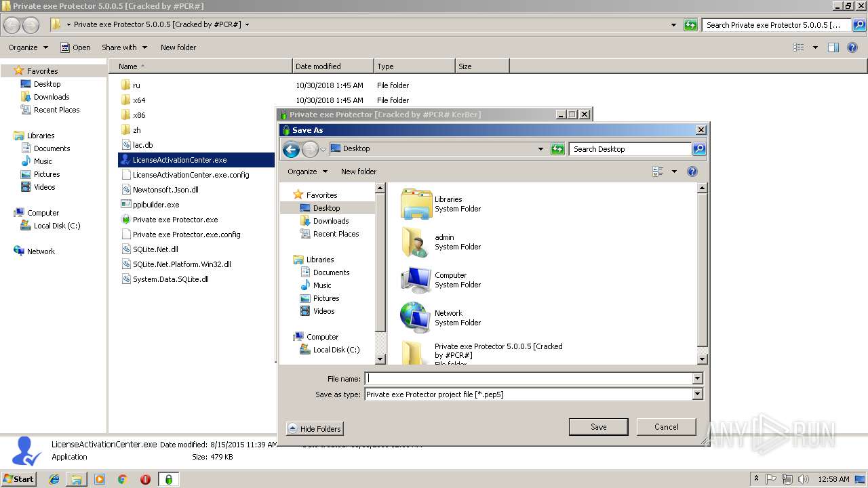This screenshot has width=868, height=488.
Task: Open the ru folder
Action: [x=136, y=85]
